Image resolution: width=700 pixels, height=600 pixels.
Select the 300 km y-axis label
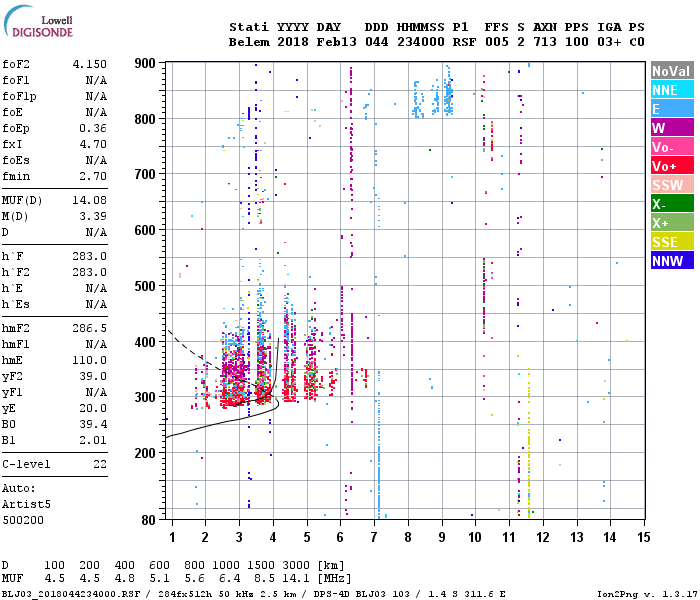pos(145,397)
